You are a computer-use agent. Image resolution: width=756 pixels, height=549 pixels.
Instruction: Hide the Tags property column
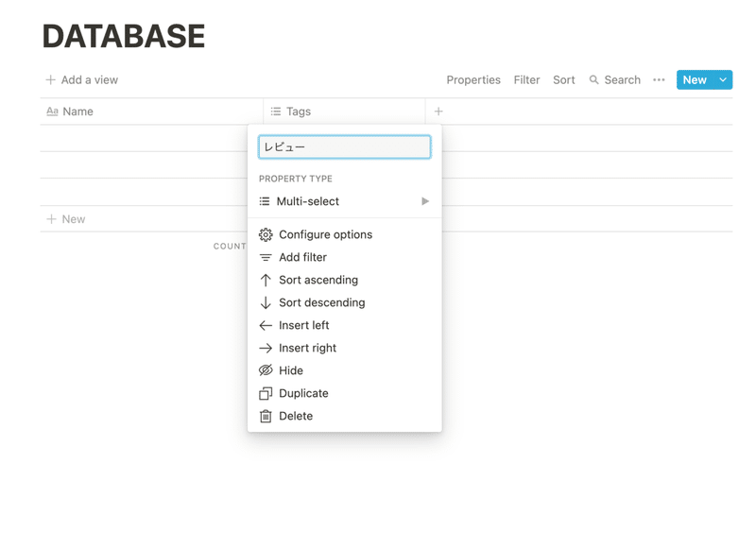[x=290, y=370]
